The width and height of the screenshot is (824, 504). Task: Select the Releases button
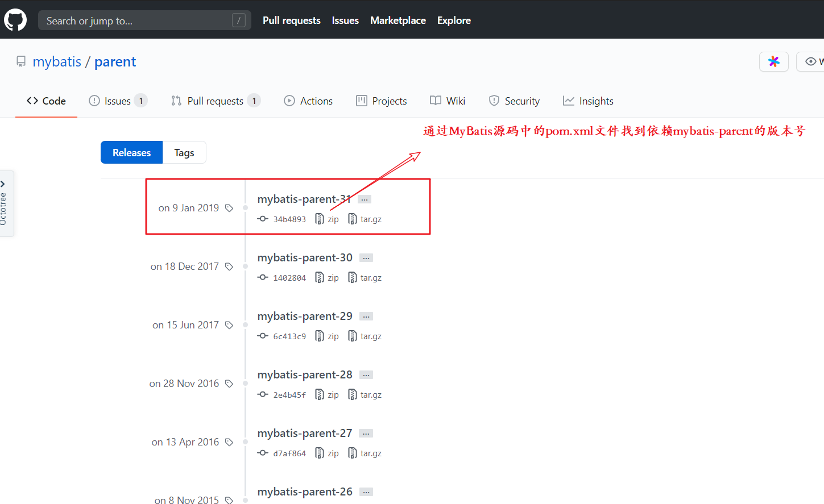[131, 152]
